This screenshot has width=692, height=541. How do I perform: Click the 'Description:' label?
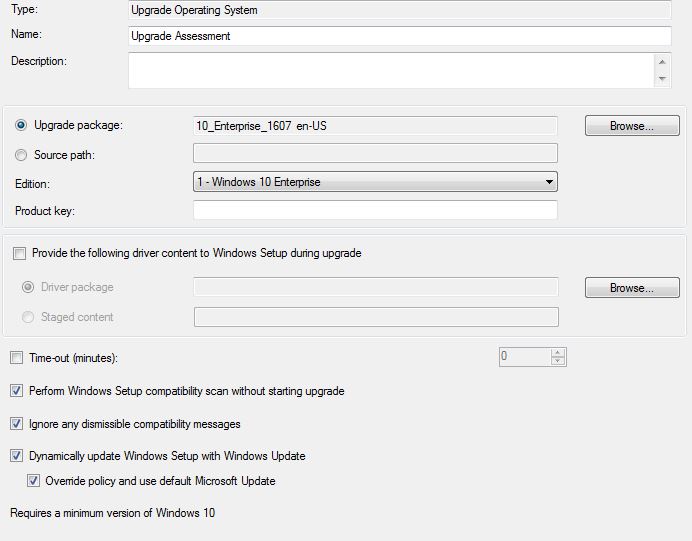(39, 61)
